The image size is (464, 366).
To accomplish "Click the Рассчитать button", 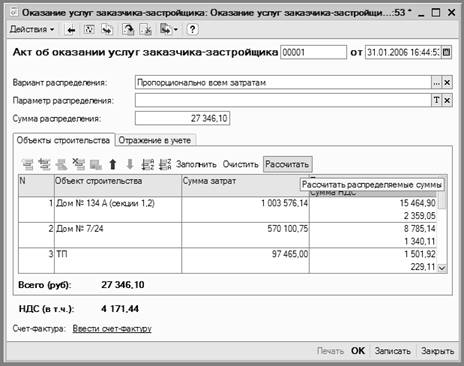I will (x=287, y=164).
